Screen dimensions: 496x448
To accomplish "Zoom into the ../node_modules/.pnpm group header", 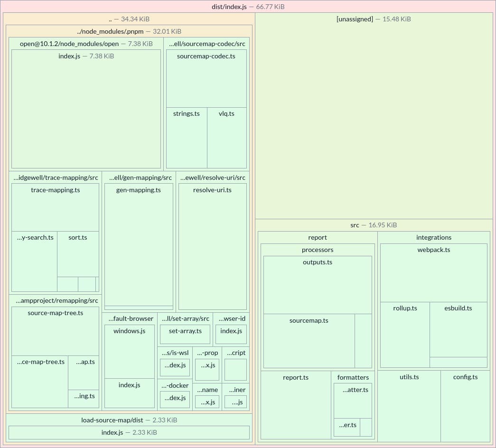I will click(129, 31).
